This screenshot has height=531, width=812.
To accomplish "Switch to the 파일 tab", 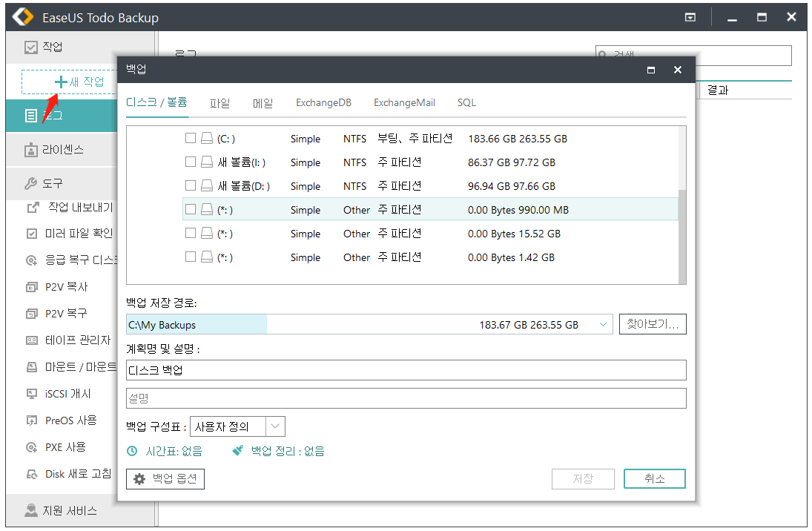I will [219, 103].
